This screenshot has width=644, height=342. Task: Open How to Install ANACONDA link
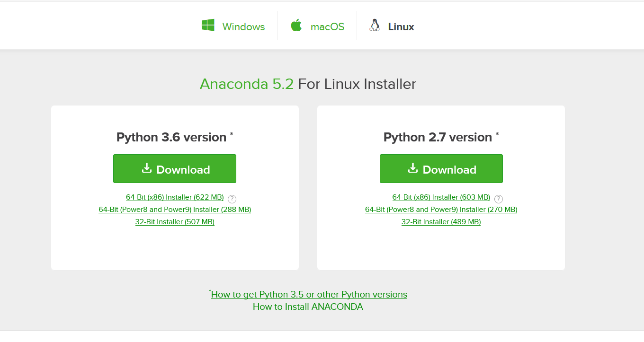[308, 307]
